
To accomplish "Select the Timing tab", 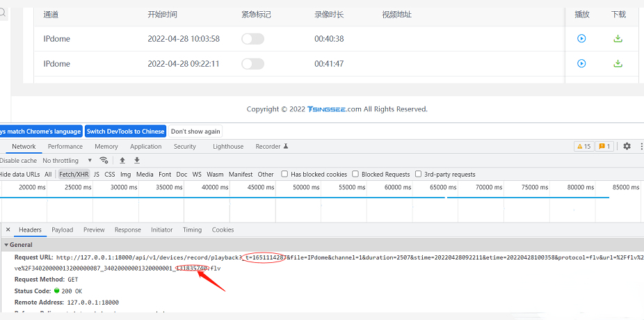I will coord(192,230).
